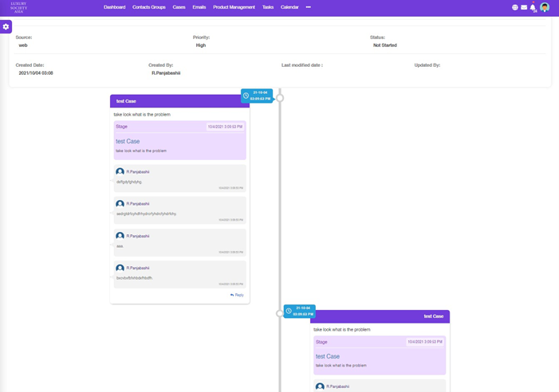Click the user profile avatar in header
The height and width of the screenshot is (392, 559).
pyautogui.click(x=545, y=7)
